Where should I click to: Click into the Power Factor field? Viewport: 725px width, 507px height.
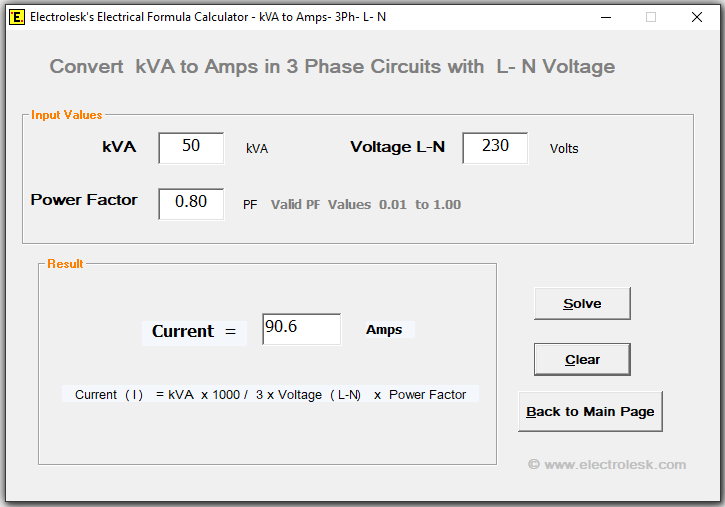191,203
